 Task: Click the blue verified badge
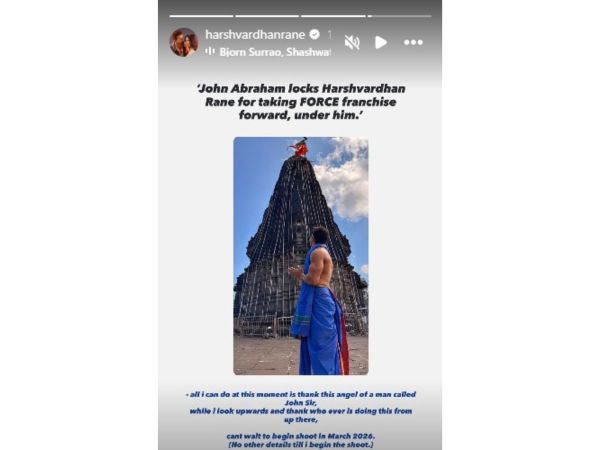[314, 35]
